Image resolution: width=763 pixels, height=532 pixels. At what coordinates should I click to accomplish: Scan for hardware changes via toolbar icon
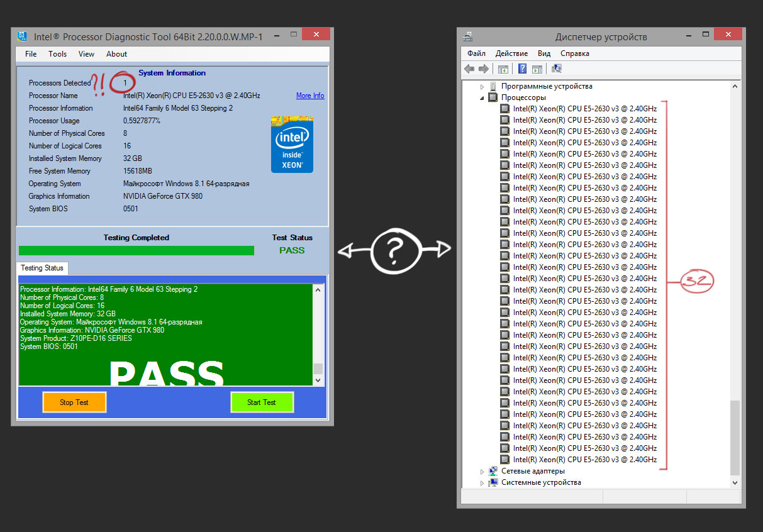(556, 69)
